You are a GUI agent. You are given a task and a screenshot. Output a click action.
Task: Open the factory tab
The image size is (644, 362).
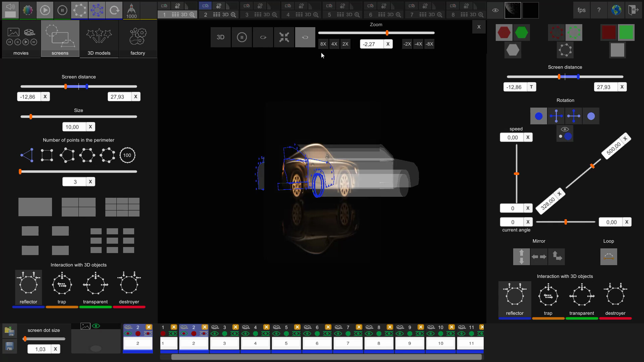[x=138, y=39]
